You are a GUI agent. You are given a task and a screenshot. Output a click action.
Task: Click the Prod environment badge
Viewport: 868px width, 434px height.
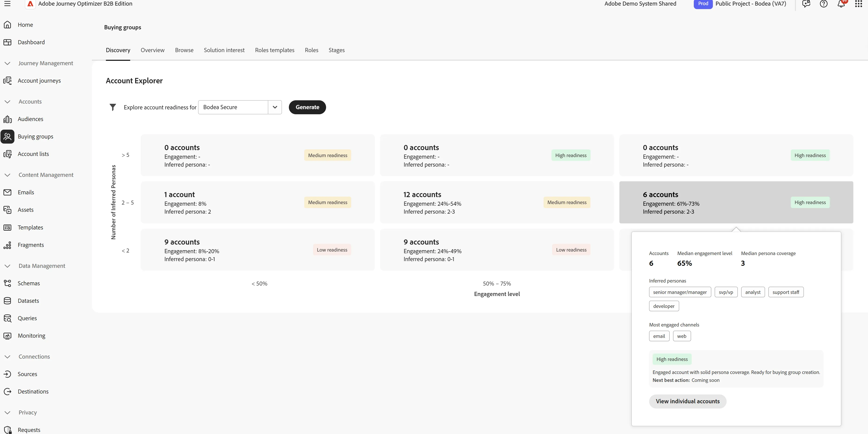703,4
